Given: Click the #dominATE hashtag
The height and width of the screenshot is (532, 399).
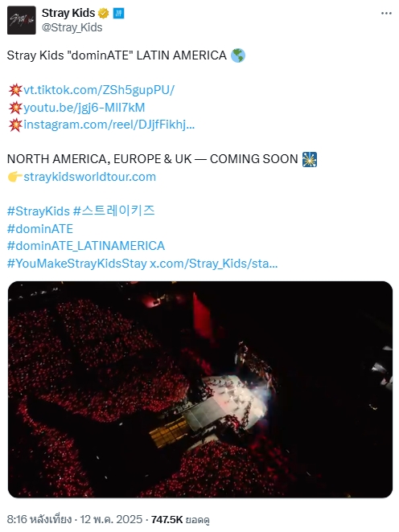Looking at the screenshot, I should (x=39, y=229).
